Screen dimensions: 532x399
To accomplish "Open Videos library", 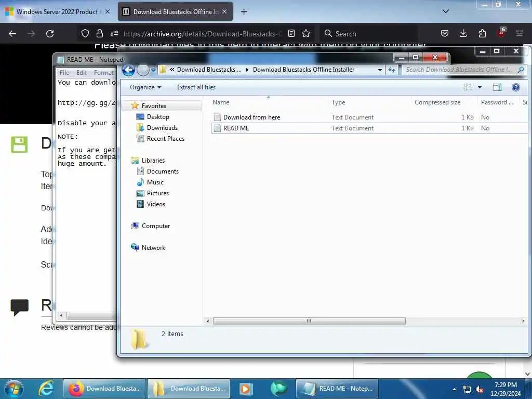I will pyautogui.click(x=156, y=204).
